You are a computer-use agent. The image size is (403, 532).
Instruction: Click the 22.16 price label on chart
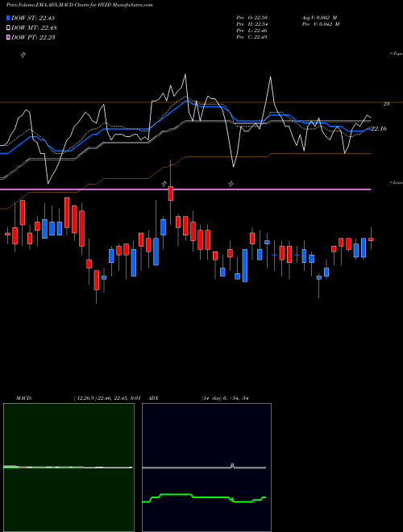(x=378, y=129)
